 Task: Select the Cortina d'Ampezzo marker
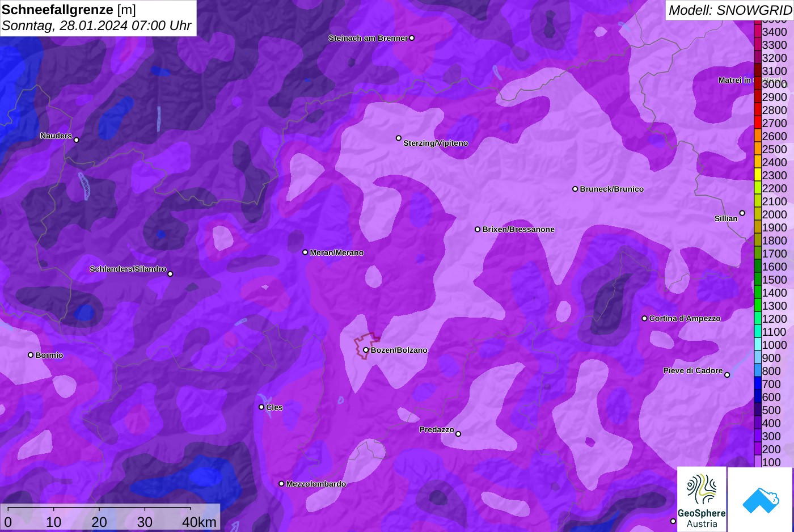click(x=644, y=318)
